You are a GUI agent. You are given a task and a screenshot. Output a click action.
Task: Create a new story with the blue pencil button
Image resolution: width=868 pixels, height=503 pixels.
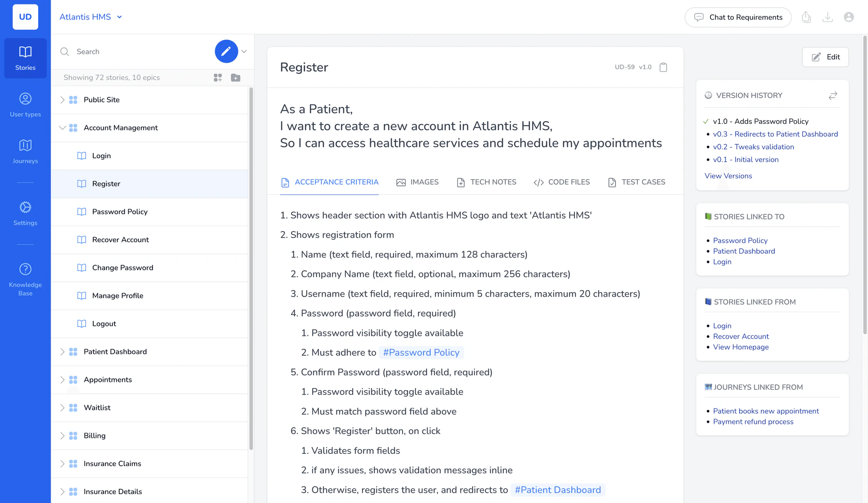pyautogui.click(x=226, y=51)
